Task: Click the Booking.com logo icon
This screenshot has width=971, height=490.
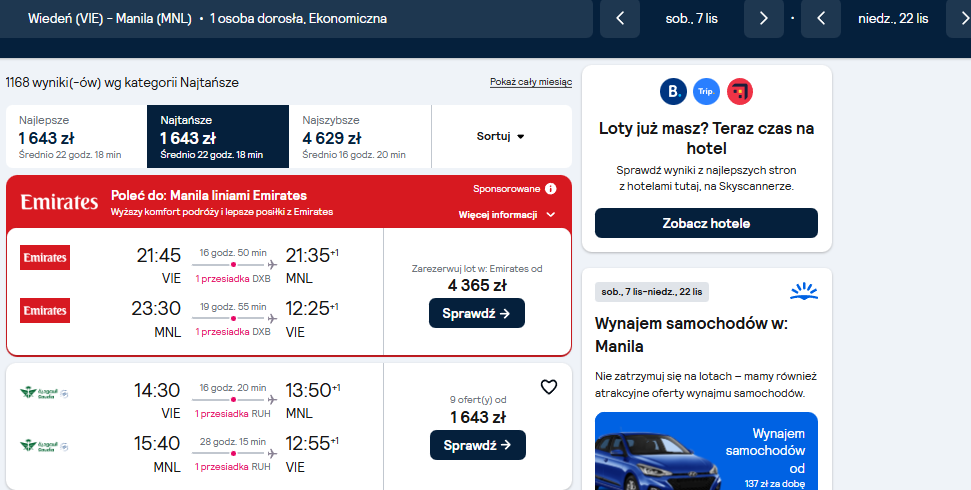Action: click(x=673, y=92)
